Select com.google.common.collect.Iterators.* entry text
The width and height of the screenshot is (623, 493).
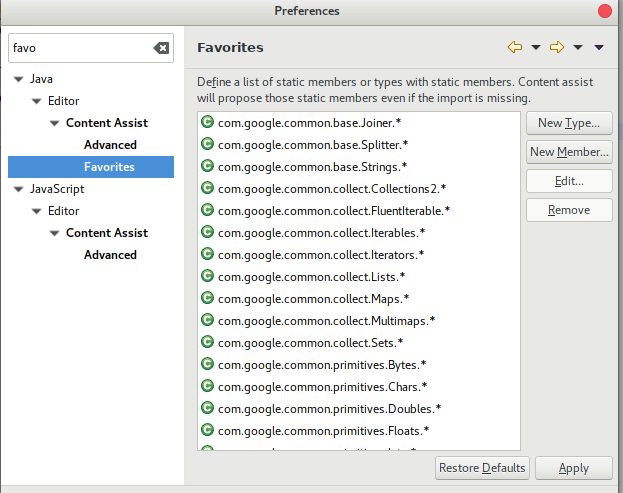click(321, 255)
